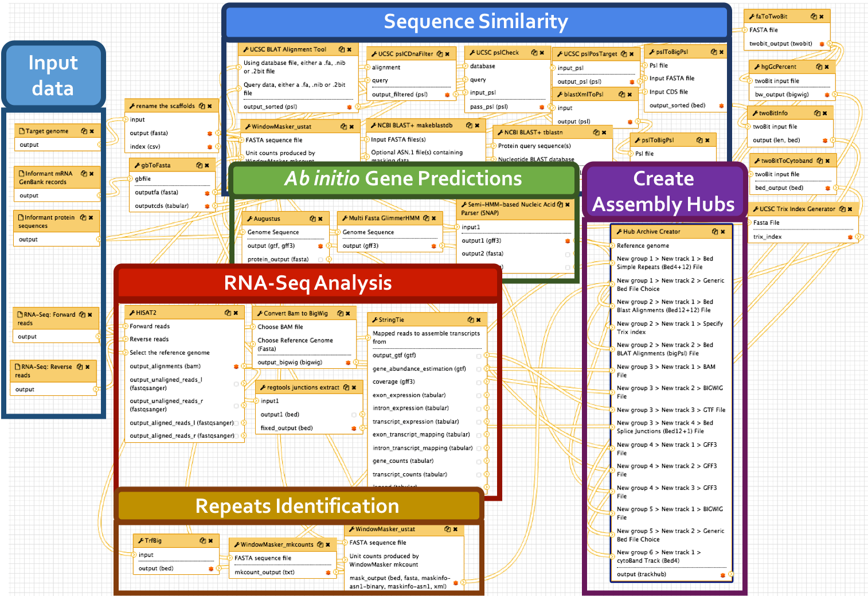
Task: Mark StringTie output_gtf (gtf) as workflow output
Action: click(x=479, y=356)
